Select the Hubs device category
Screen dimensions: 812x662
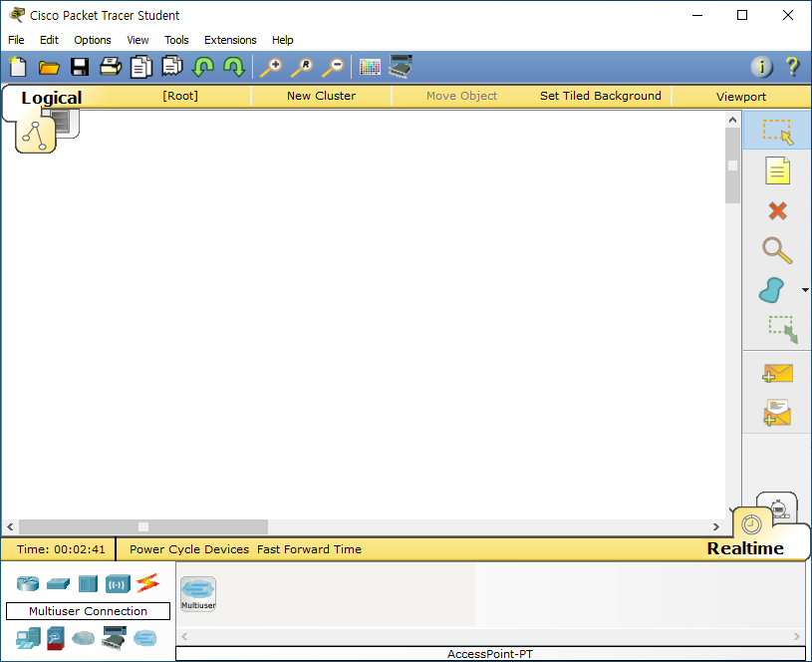tap(88, 583)
